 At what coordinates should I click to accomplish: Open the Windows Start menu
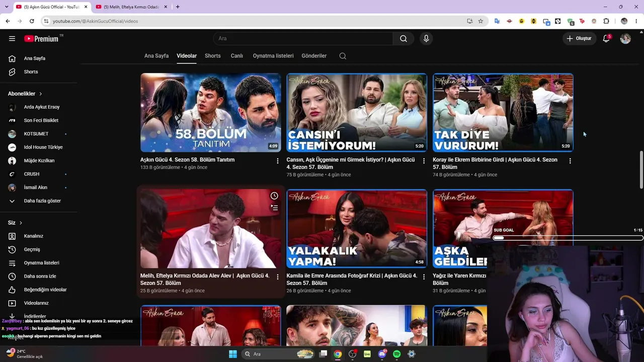pos(233,354)
